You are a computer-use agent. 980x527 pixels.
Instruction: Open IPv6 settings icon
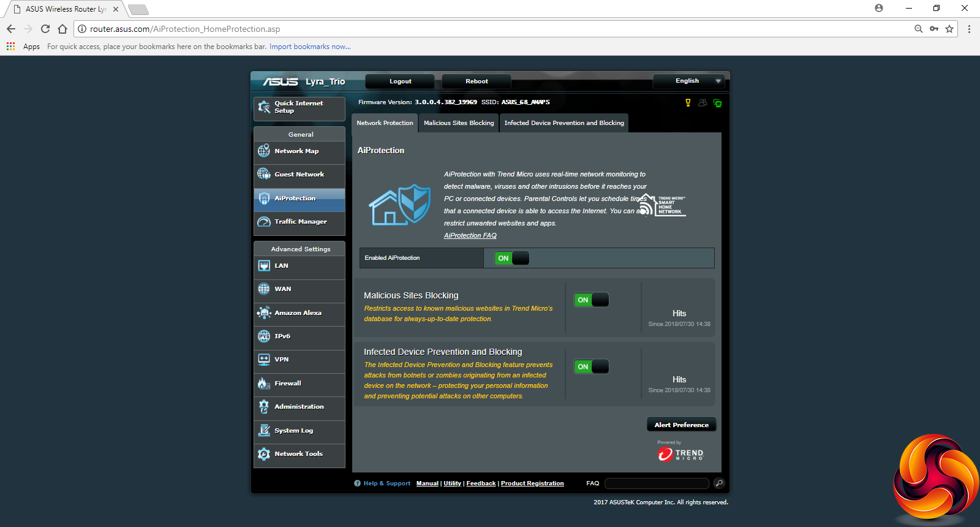[264, 336]
